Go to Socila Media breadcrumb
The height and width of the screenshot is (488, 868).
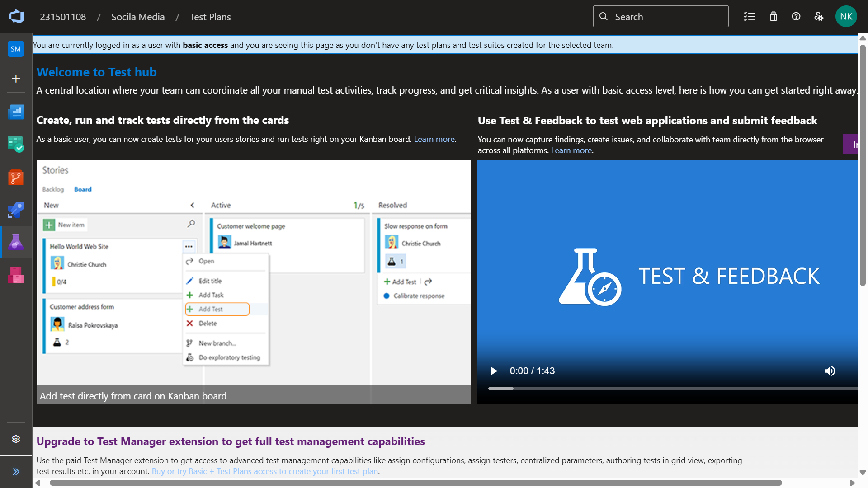tap(138, 17)
